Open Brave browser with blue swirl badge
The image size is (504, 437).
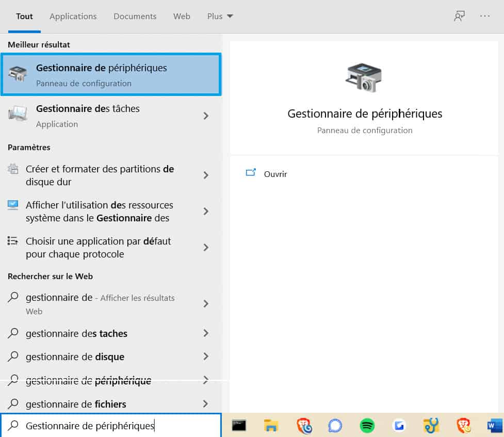(303, 426)
